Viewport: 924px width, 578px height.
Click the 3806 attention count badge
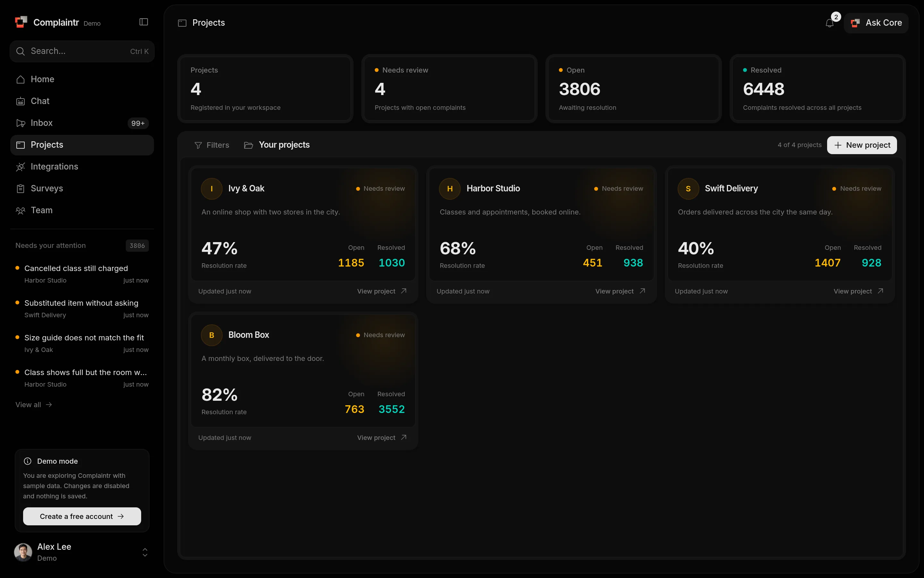(137, 246)
